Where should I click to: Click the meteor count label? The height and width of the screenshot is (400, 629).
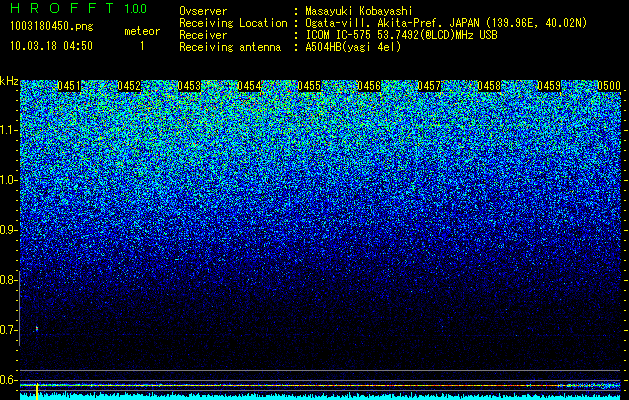(142, 31)
